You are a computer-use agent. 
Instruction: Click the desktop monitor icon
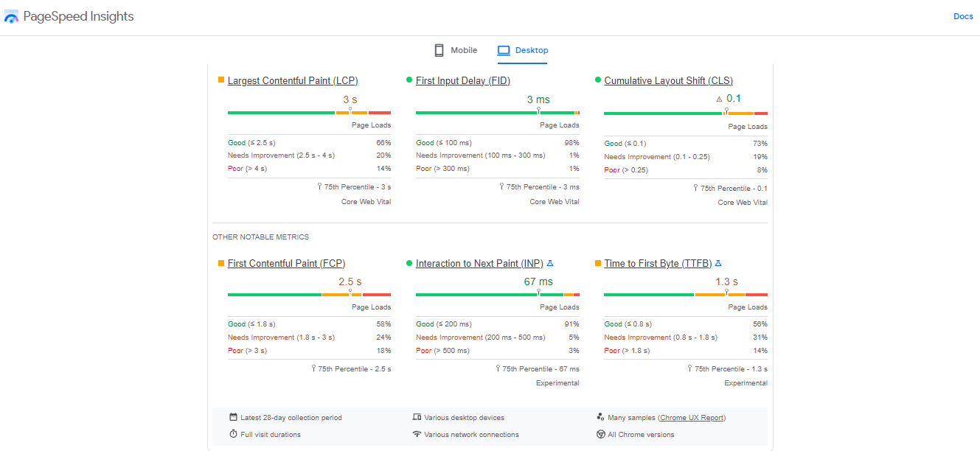[x=504, y=50]
